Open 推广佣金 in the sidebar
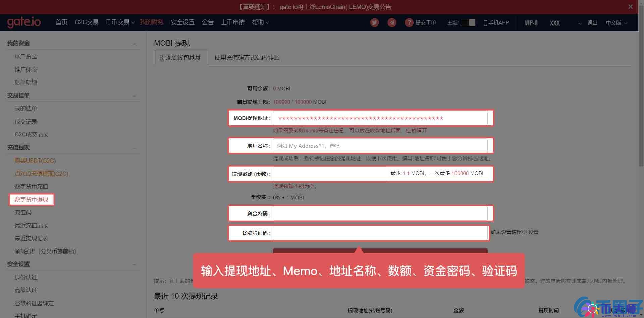 point(26,70)
